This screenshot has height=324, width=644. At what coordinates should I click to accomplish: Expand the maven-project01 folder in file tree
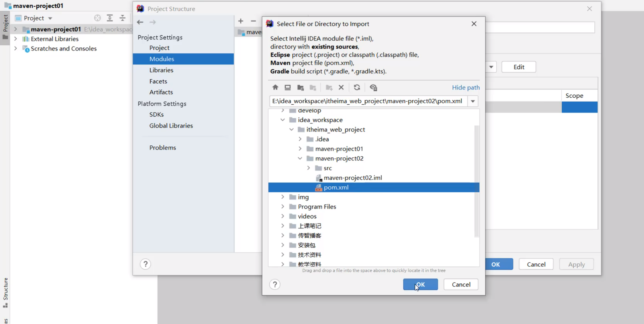pos(300,149)
